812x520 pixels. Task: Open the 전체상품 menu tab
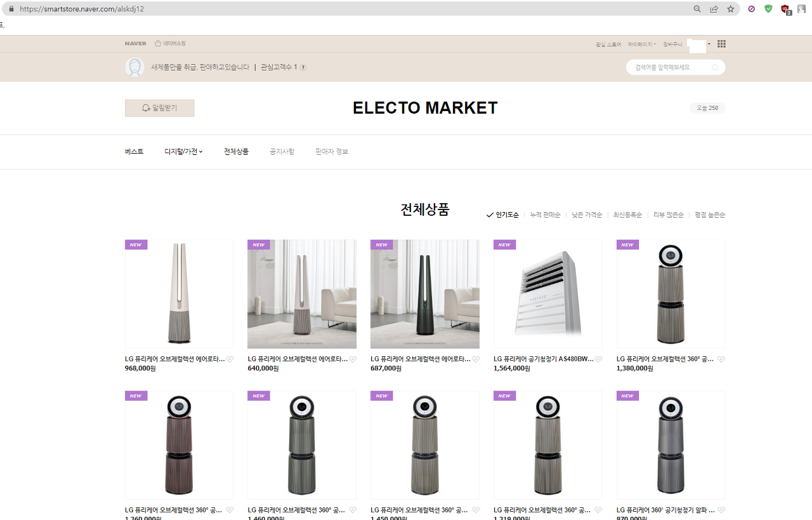(236, 152)
